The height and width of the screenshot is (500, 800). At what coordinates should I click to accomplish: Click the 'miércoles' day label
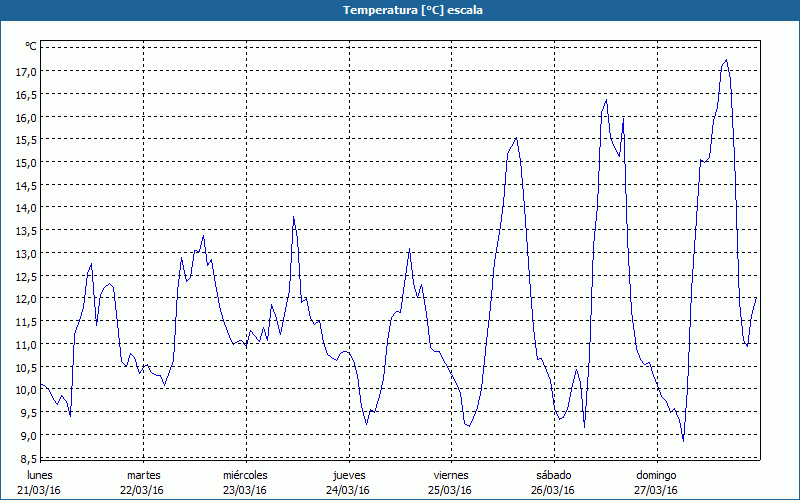click(x=245, y=475)
